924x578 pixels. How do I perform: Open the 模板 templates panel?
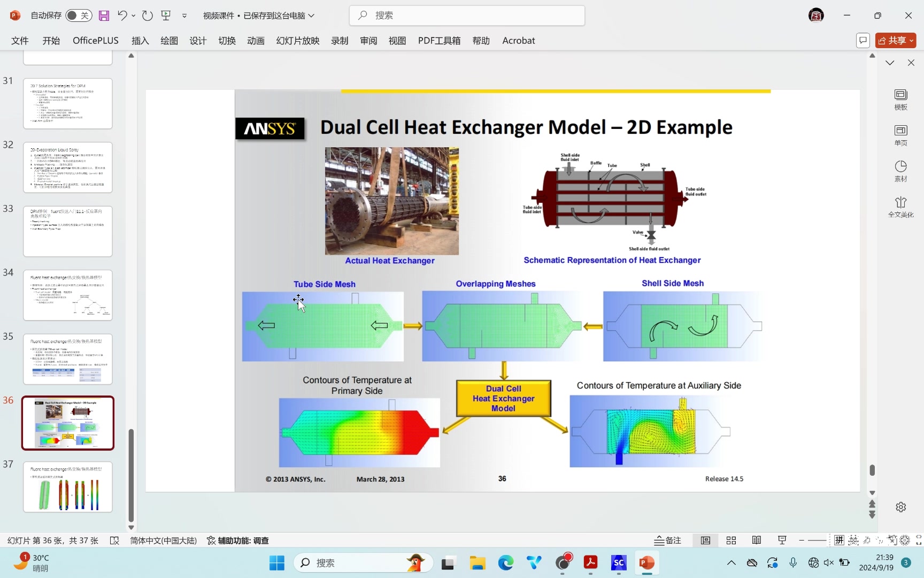click(901, 100)
